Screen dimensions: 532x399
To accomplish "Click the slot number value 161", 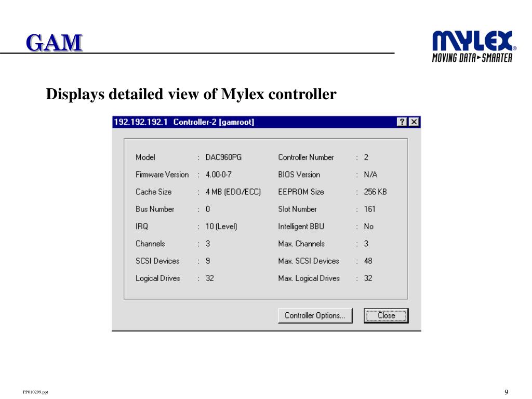I will 369,209.
